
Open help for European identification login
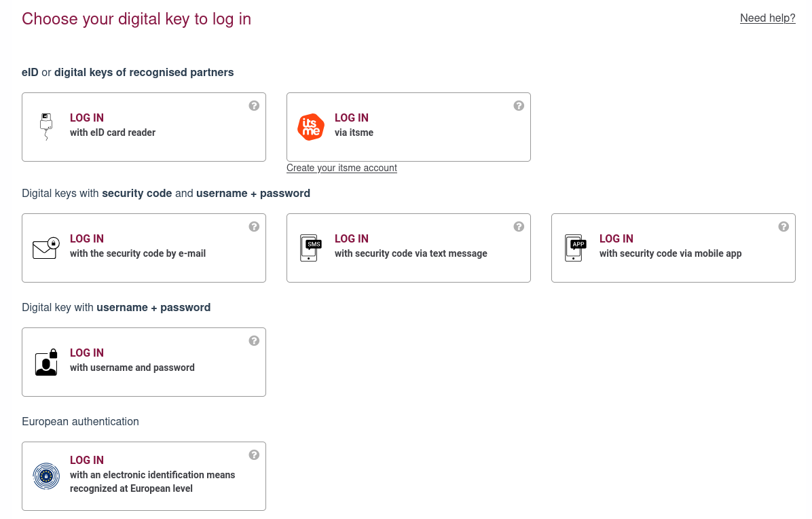254,455
